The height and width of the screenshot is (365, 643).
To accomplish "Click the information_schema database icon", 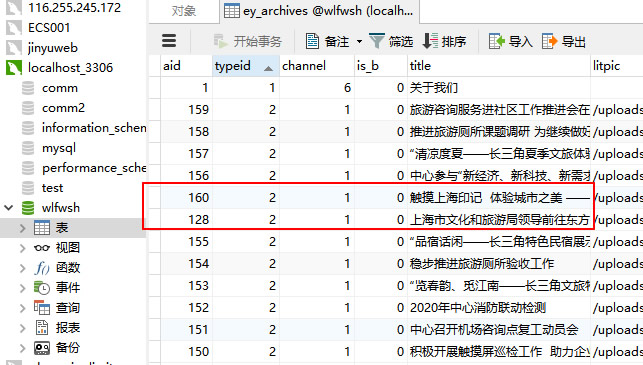I will [x=28, y=128].
